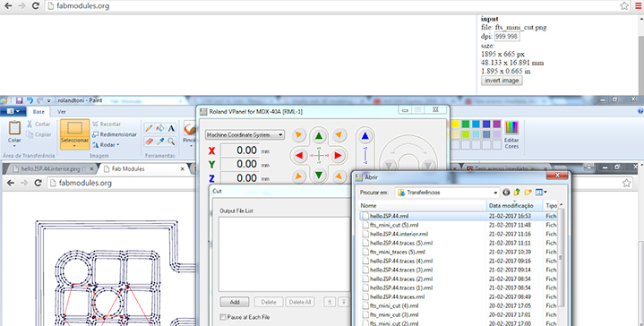The image size is (644, 326).
Task: Jog diagonally with the lower-right orange arrow
Action: 339,176
